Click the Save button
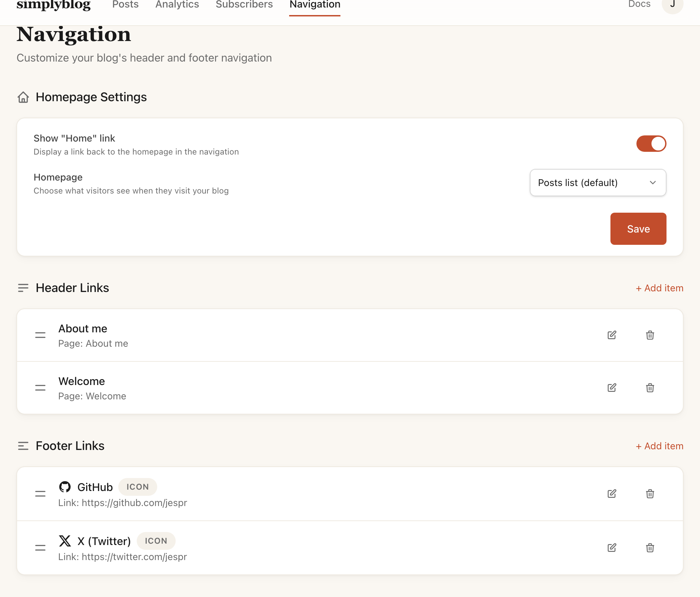This screenshot has height=597, width=700. coord(638,228)
